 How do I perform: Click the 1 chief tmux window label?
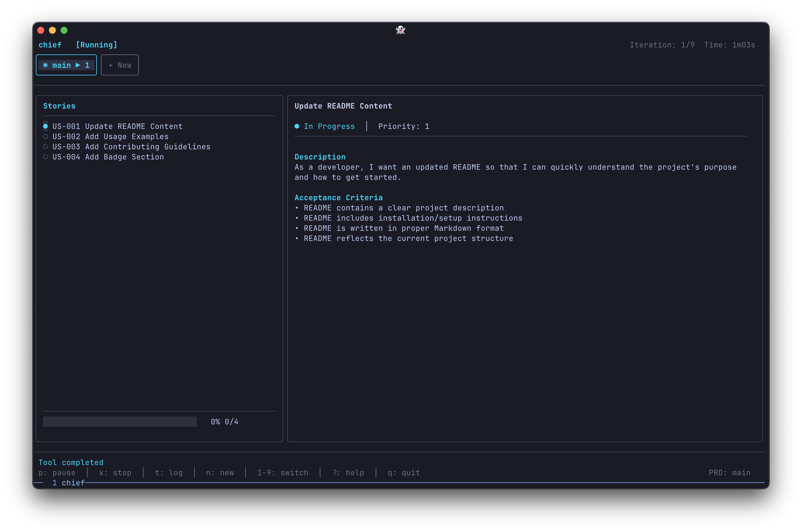tap(68, 483)
